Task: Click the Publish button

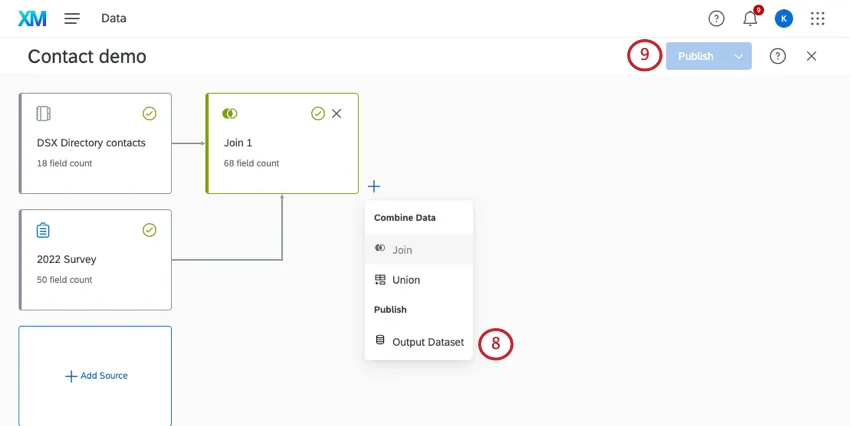Action: click(x=696, y=56)
